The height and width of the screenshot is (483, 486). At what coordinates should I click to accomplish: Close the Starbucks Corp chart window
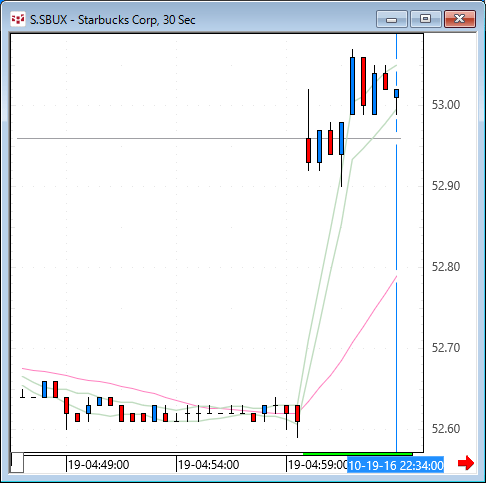460,19
